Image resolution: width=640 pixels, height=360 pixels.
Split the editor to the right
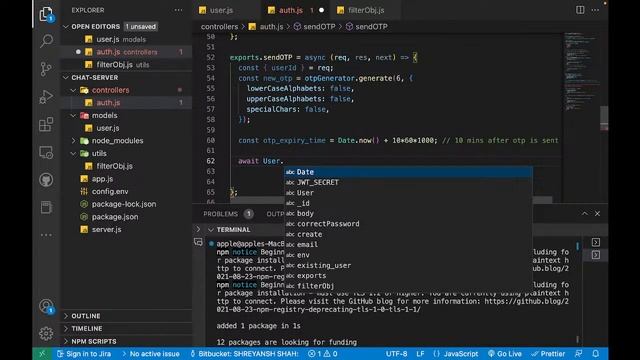pos(580,10)
